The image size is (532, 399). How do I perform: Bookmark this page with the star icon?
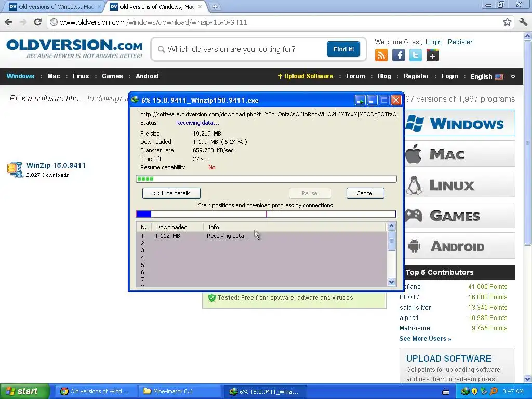507,22
